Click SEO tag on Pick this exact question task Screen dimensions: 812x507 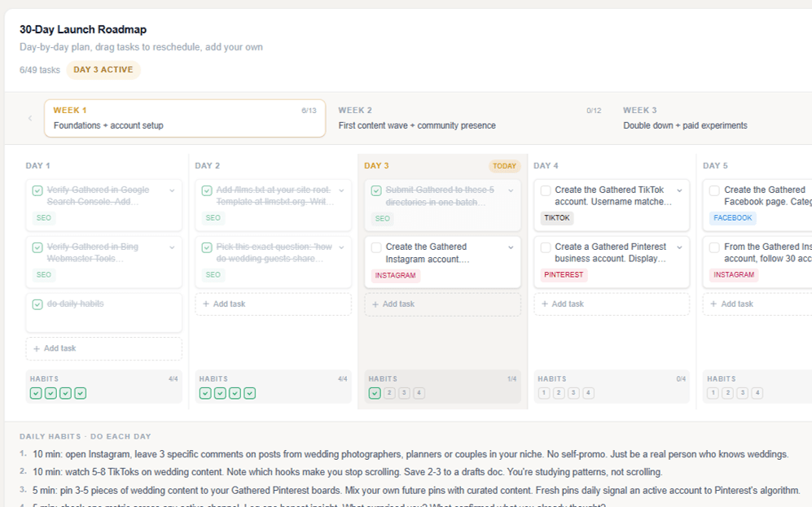[x=213, y=275]
